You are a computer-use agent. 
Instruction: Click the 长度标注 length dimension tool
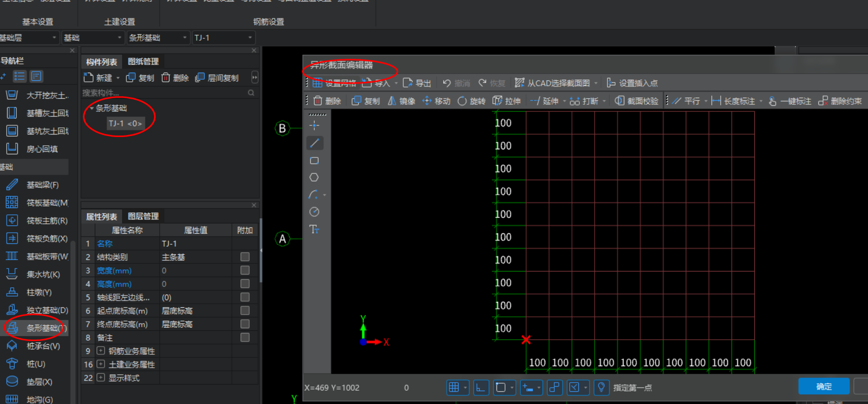733,101
